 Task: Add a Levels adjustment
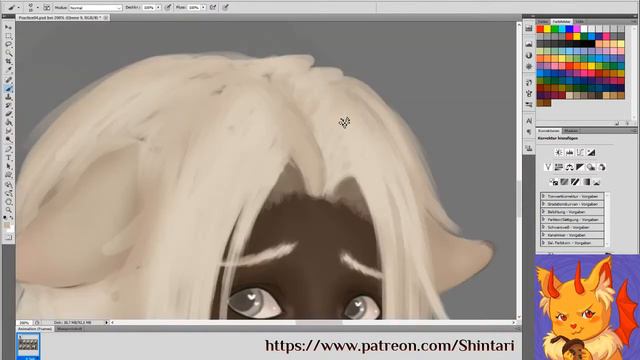coord(570,153)
